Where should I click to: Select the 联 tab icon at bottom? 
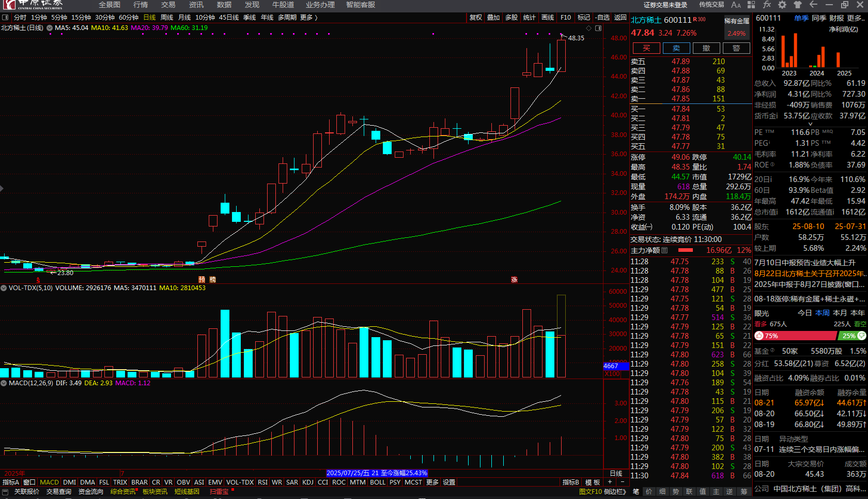click(689, 492)
